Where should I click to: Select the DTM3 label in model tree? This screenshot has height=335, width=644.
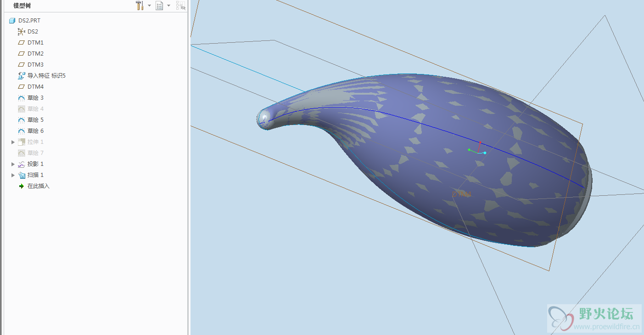[35, 65]
